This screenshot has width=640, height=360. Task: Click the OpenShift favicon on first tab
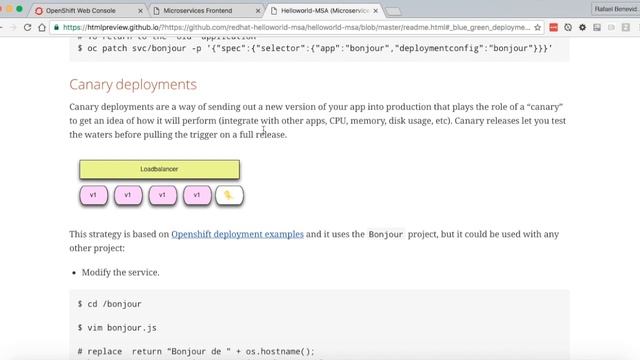(x=39, y=11)
